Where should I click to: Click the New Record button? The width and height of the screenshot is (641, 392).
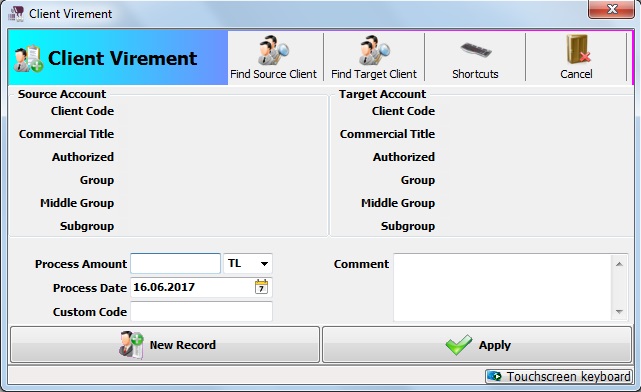(165, 345)
